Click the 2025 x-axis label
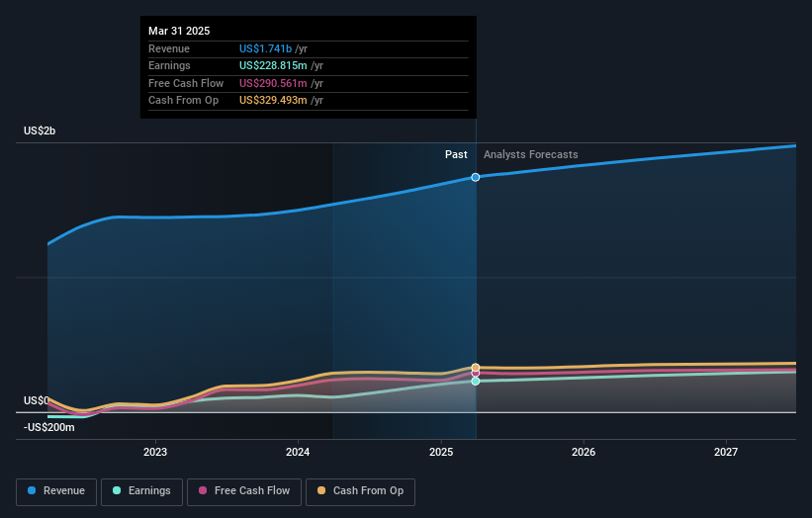The image size is (812, 518). tap(441, 452)
